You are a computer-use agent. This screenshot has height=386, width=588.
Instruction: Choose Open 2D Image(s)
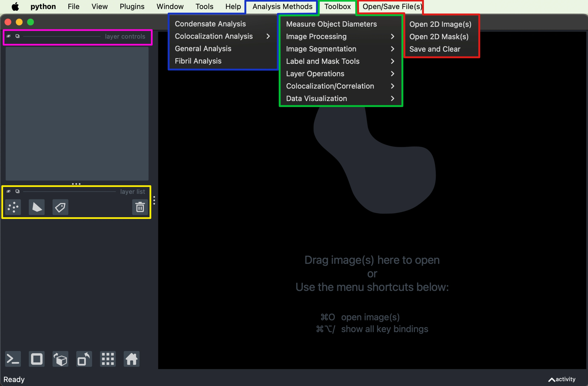[440, 24]
